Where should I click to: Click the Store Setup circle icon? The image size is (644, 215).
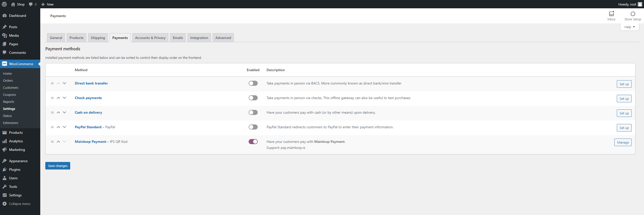coord(632,14)
